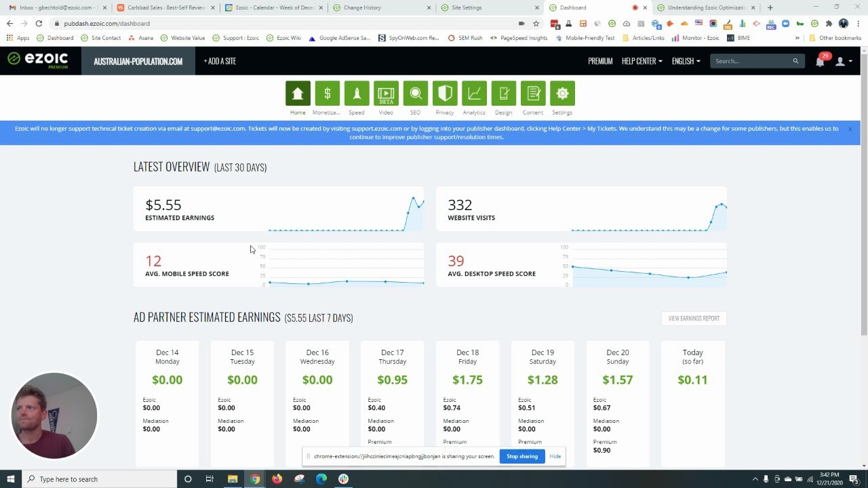Check notifications bell icon
The image size is (868, 488).
[820, 61]
